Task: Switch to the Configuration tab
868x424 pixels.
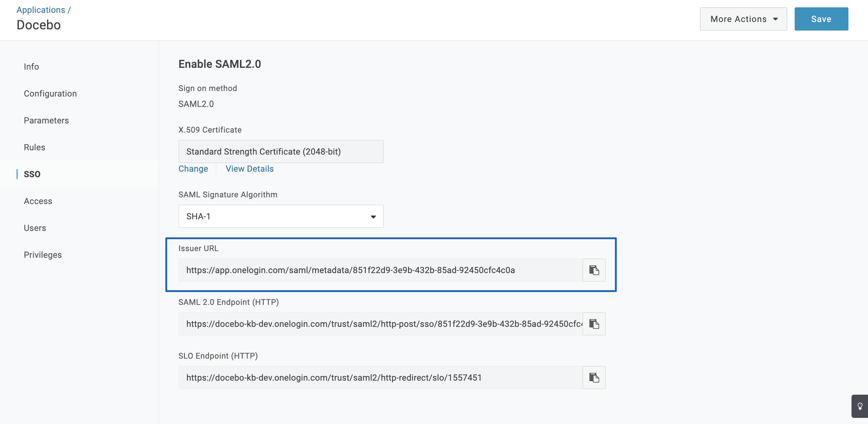Action: click(x=50, y=93)
